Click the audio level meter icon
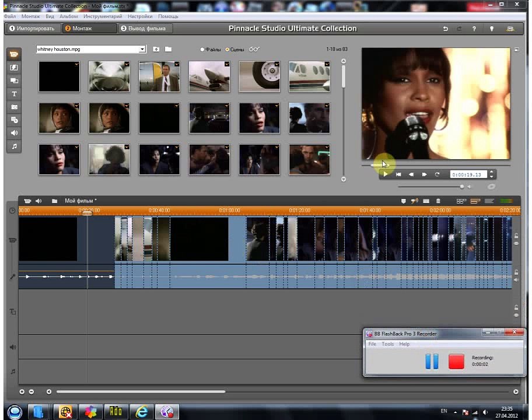 click(x=506, y=201)
